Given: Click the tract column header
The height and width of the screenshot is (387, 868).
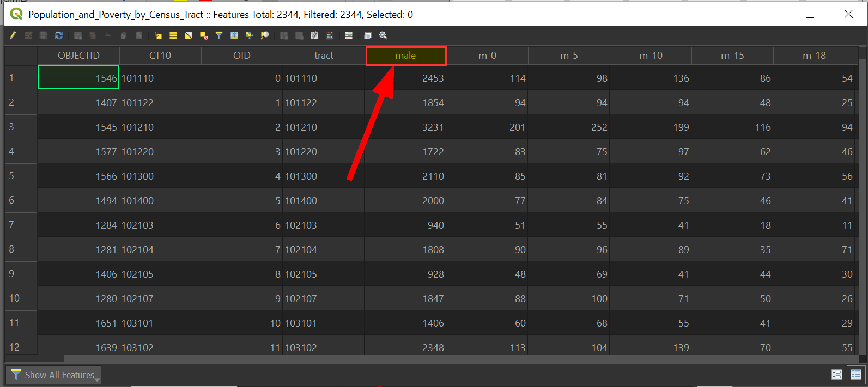Looking at the screenshot, I should click(324, 56).
